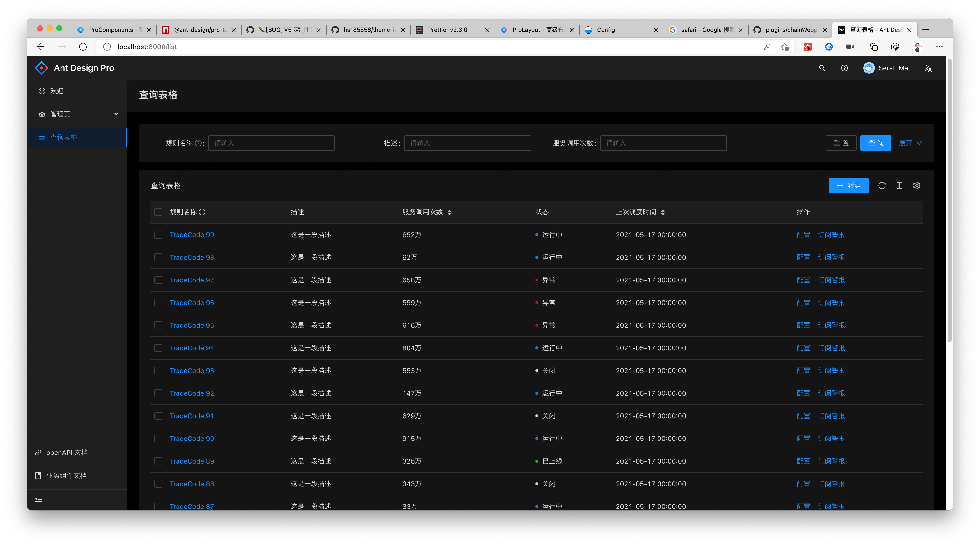Viewport: 980px width, 546px height.
Task: Click the header search icon
Action: [822, 68]
